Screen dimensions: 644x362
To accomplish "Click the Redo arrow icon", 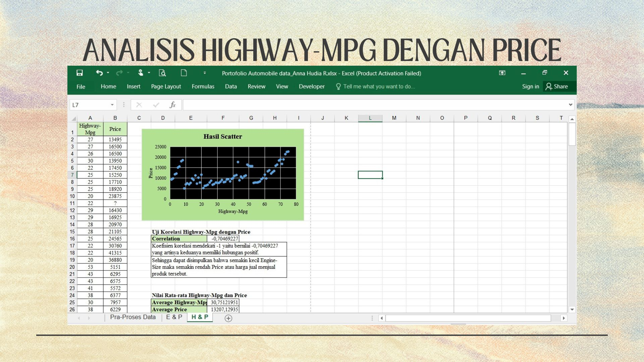I will (119, 73).
